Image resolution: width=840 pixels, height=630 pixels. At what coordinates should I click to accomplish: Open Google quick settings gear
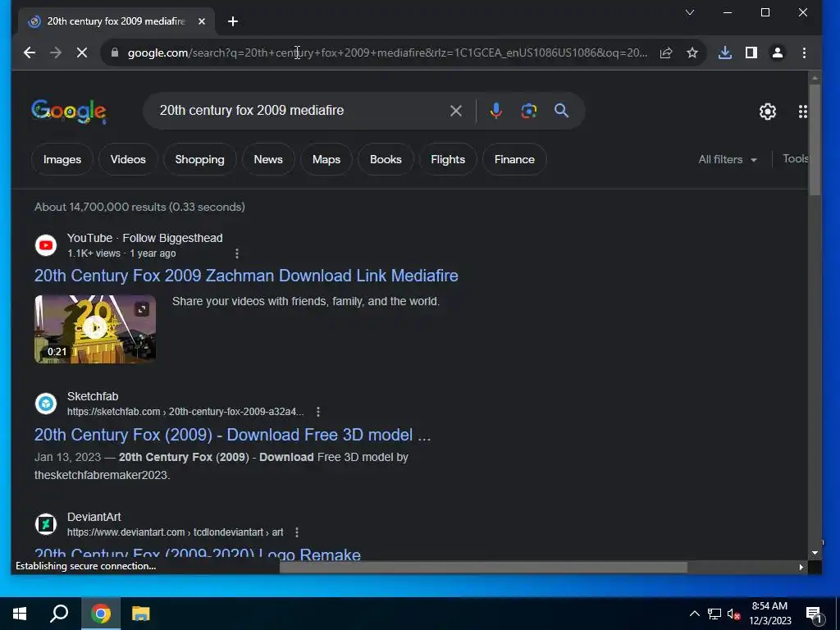768,112
